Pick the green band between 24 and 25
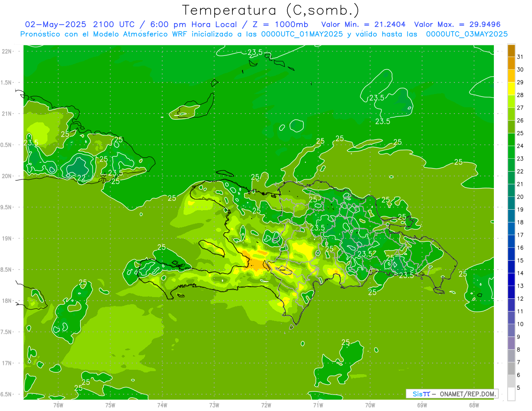The height and width of the screenshot is (411, 532). 511,140
